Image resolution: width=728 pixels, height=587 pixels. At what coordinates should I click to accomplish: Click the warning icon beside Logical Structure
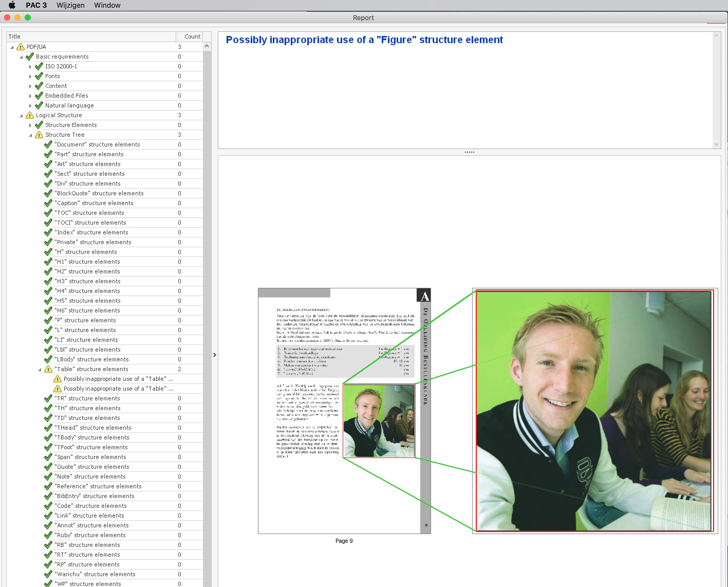tap(30, 115)
